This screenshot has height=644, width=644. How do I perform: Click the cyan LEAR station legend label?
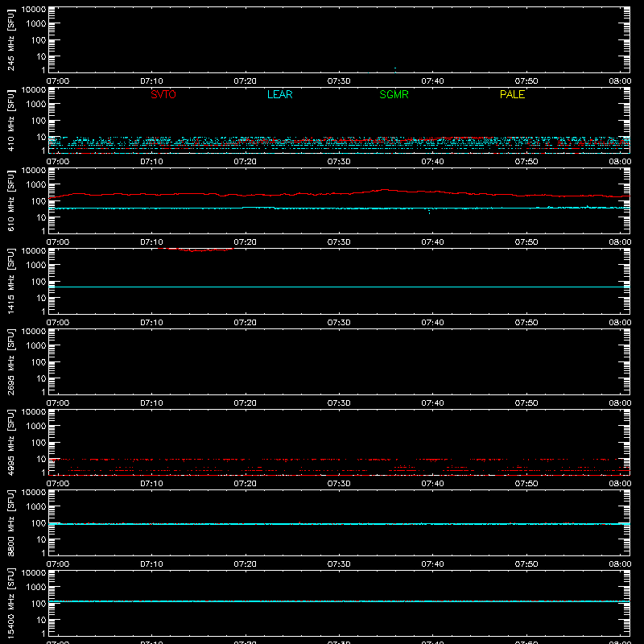pyautogui.click(x=279, y=94)
